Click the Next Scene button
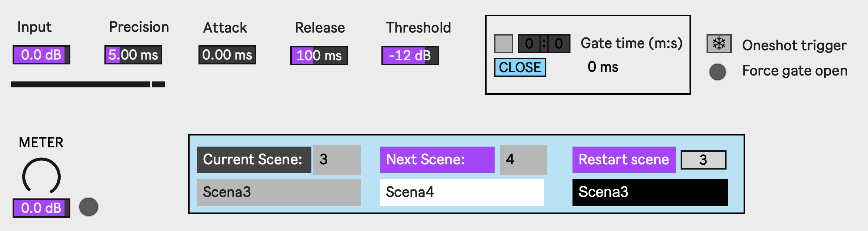 (437, 160)
